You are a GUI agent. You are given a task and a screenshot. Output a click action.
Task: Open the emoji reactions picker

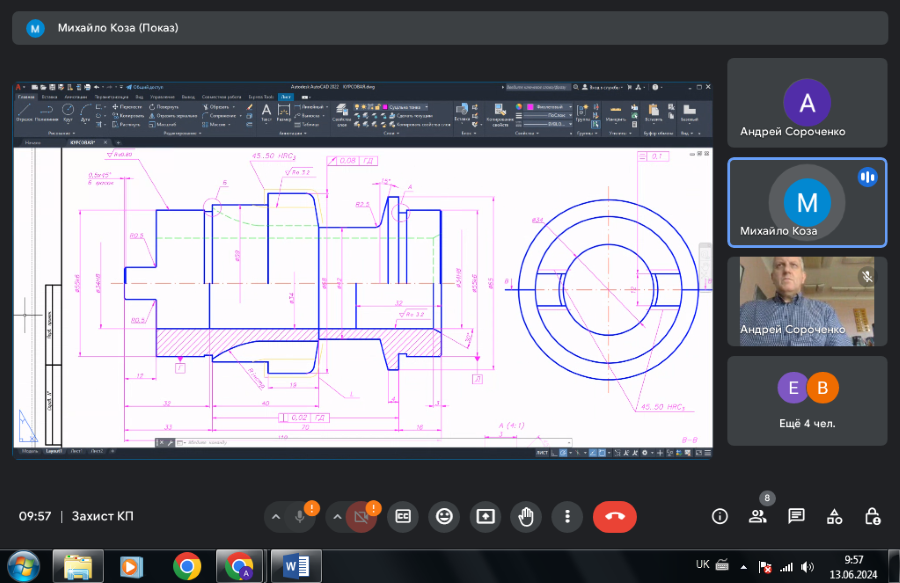(444, 516)
